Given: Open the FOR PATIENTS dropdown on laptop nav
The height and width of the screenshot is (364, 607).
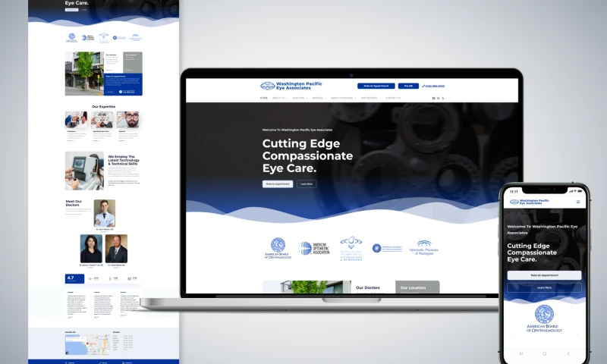Looking at the screenshot, I should (370, 98).
